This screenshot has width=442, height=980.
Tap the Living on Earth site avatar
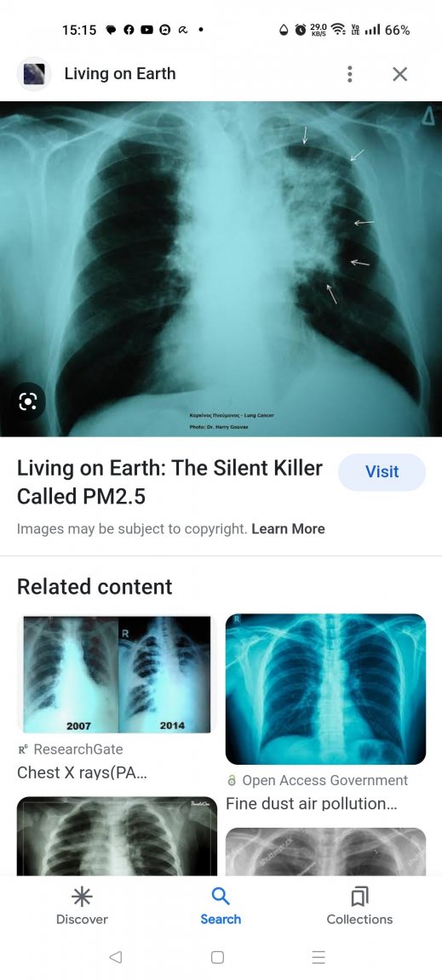point(34,74)
